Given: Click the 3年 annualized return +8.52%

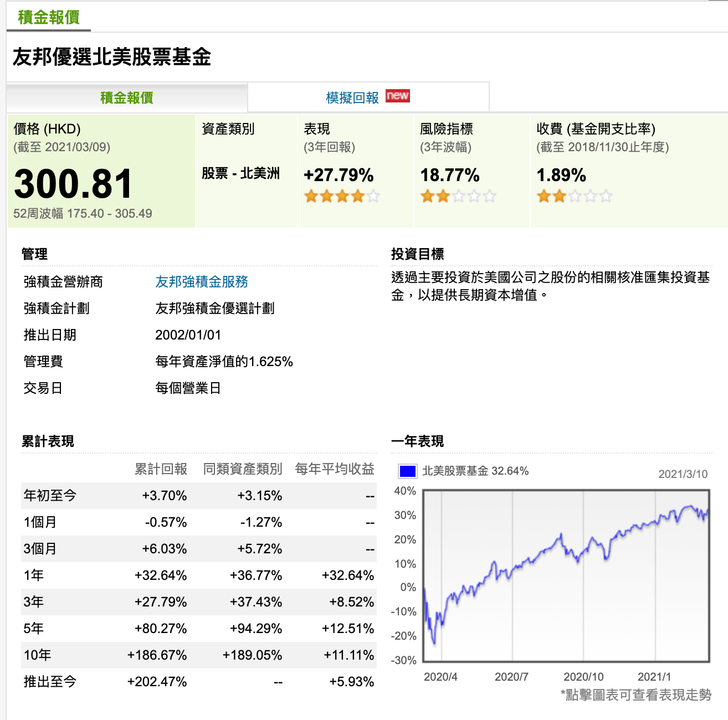Looking at the screenshot, I should (352, 601).
